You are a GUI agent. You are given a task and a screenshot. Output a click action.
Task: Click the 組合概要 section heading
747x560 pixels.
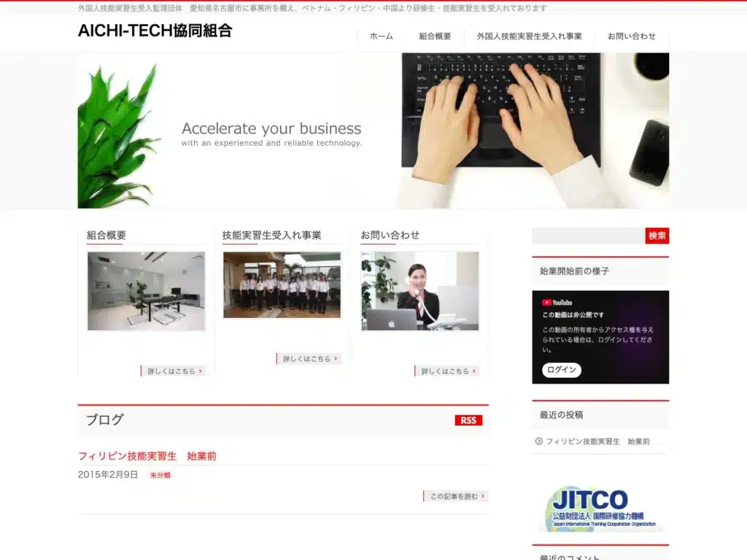click(107, 236)
